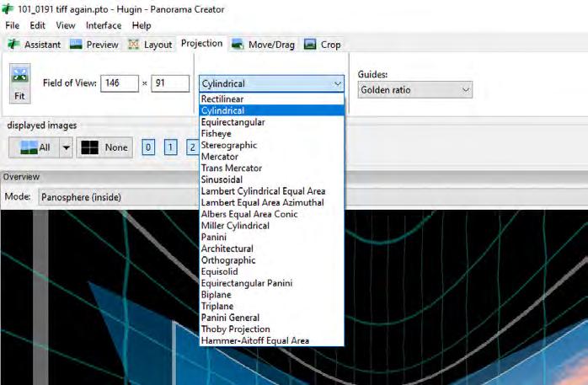588x385 pixels.
Task: Select Stereographic projection
Action: 271,145
